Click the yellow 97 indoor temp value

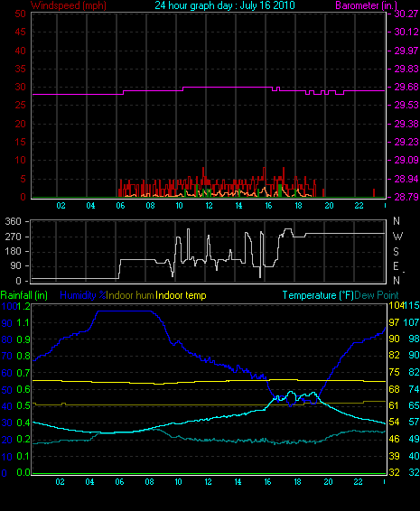pos(394,322)
